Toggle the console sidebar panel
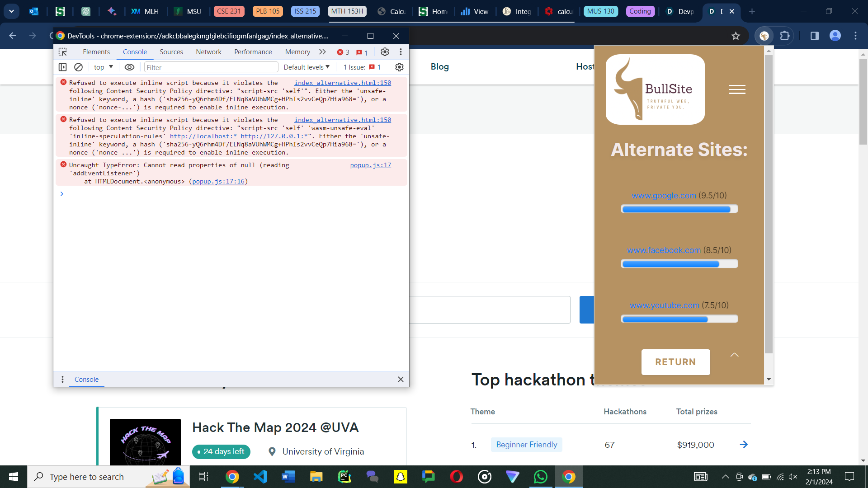Screen dimensions: 868x488 click(63, 67)
